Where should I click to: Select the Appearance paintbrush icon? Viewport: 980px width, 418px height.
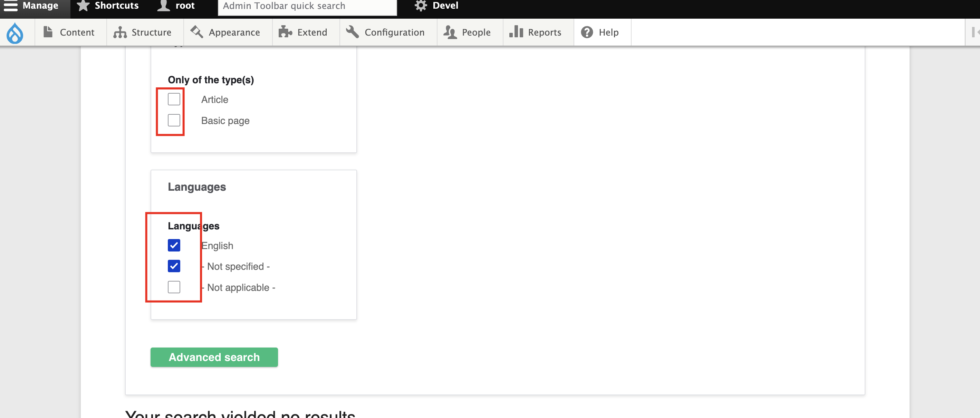click(197, 32)
